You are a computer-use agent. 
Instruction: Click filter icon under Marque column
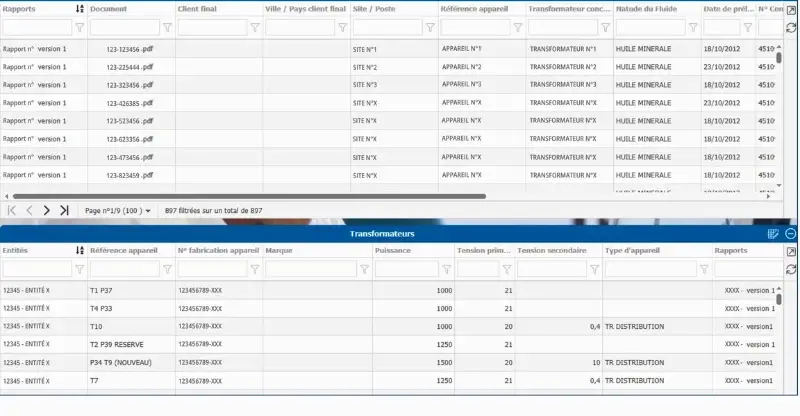coord(364,269)
